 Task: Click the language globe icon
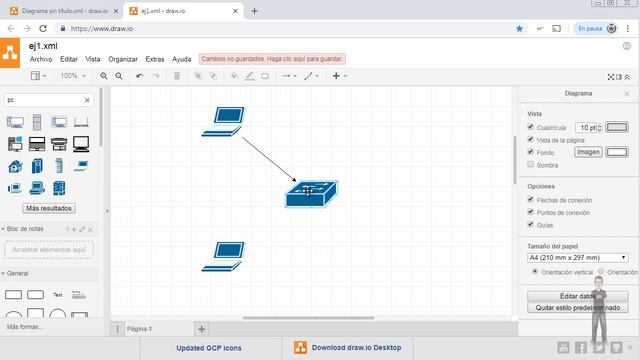(x=627, y=46)
